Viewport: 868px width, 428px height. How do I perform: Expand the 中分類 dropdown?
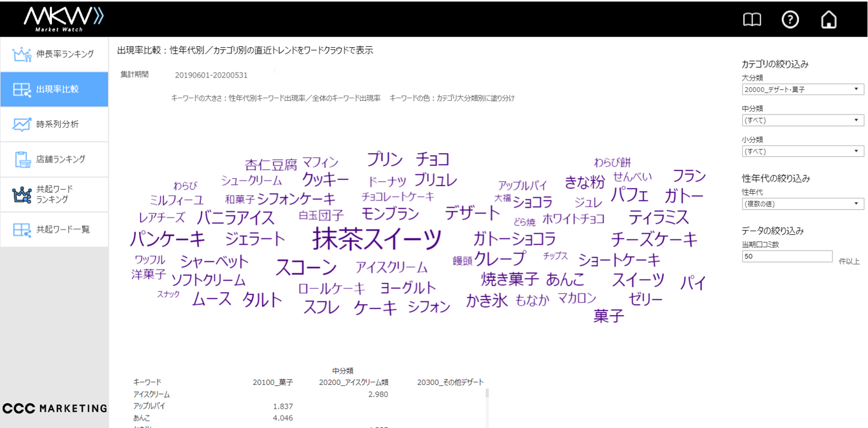802,120
